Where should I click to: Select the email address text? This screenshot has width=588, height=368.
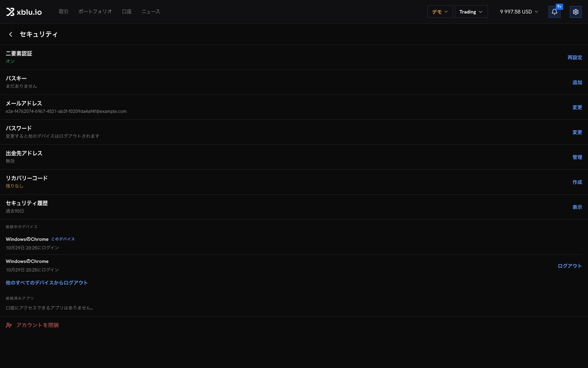66,111
